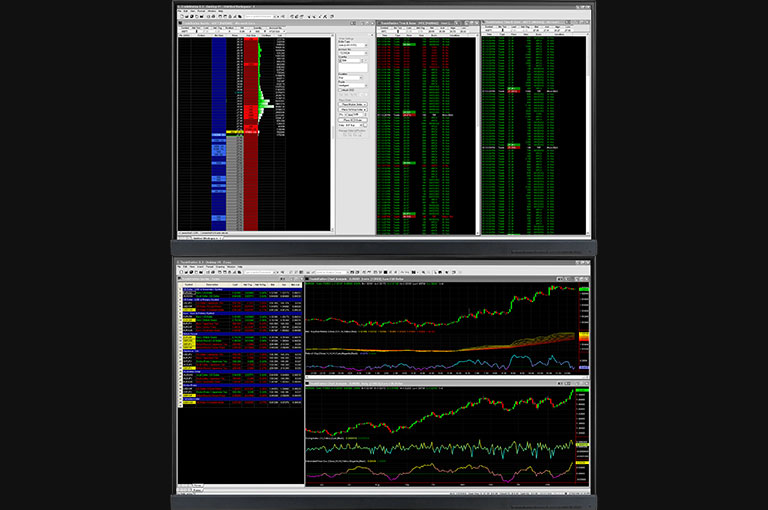Open the Route dropdown in order panel
Screen dimensions: 768x510
click(x=353, y=85)
